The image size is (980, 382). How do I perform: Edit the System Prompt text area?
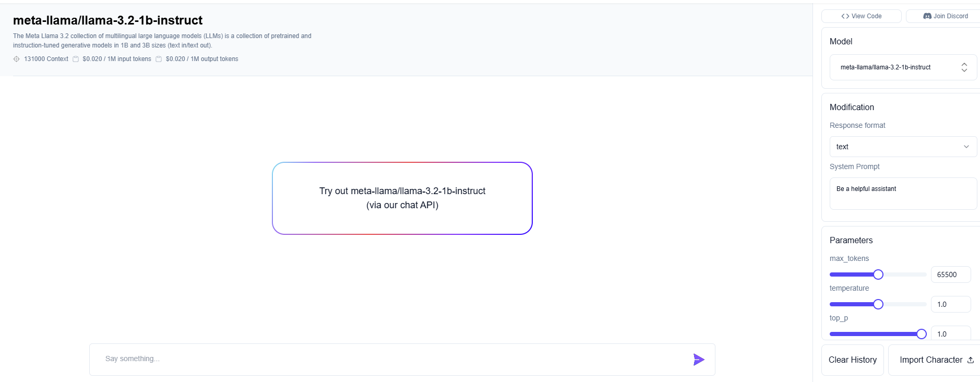903,194
